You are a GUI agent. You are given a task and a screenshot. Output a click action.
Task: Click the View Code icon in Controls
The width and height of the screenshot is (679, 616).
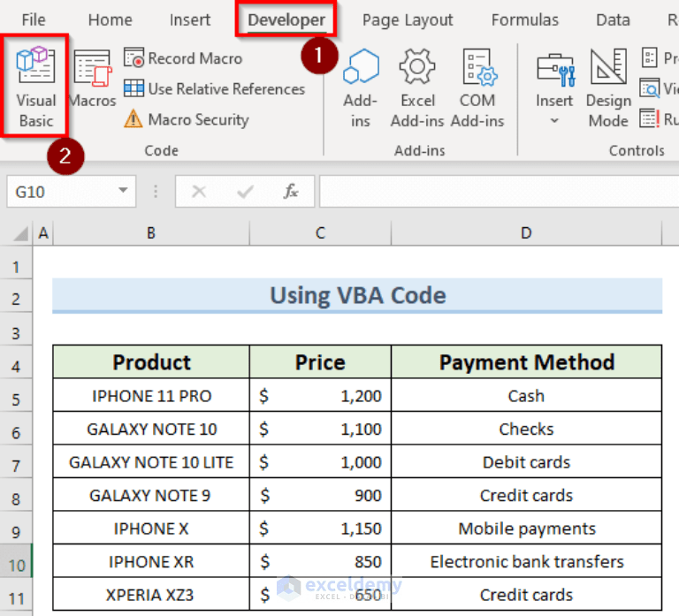click(x=649, y=87)
